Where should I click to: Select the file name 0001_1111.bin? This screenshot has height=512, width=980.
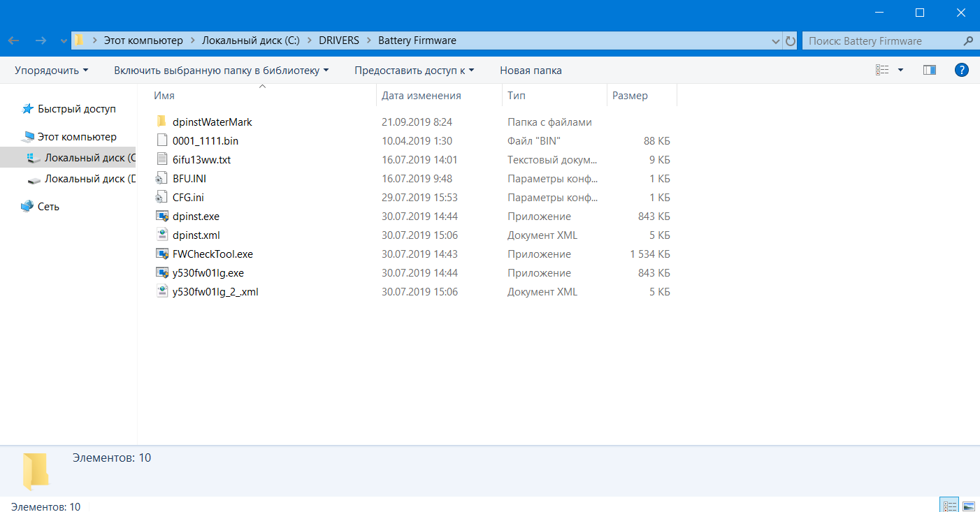tap(206, 141)
